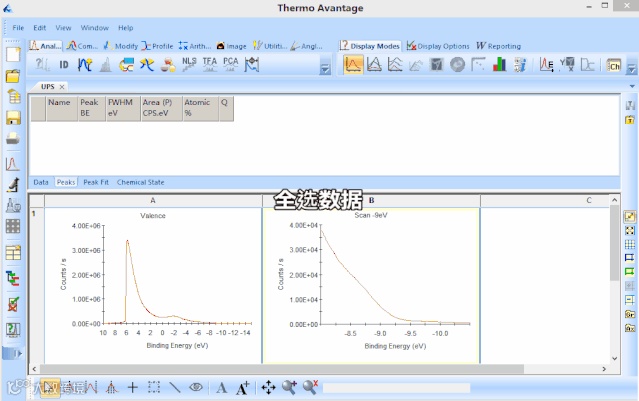Open the Data tab
The width and height of the screenshot is (639, 401).
41,182
